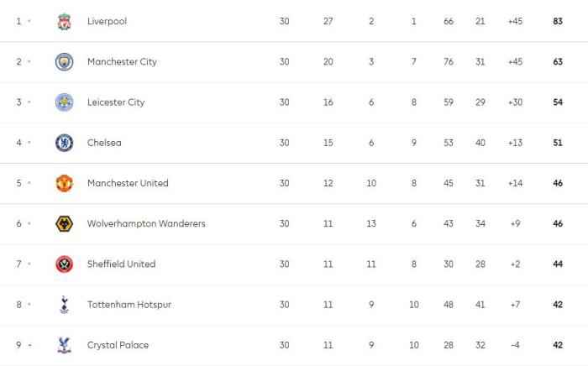Click Sheffield United's +2 goal difference
Image resolution: width=588 pixels, height=366 pixels.
515,264
